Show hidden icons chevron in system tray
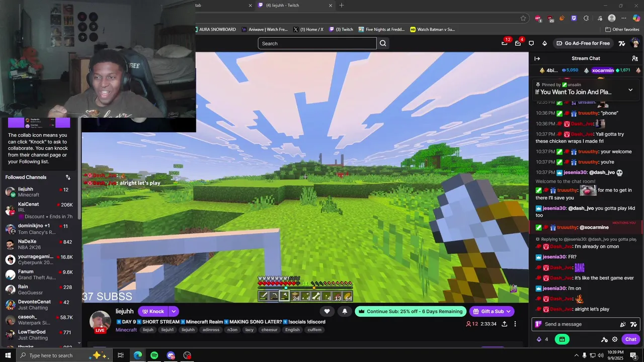This screenshot has height=362, width=644. pyautogui.click(x=576, y=355)
